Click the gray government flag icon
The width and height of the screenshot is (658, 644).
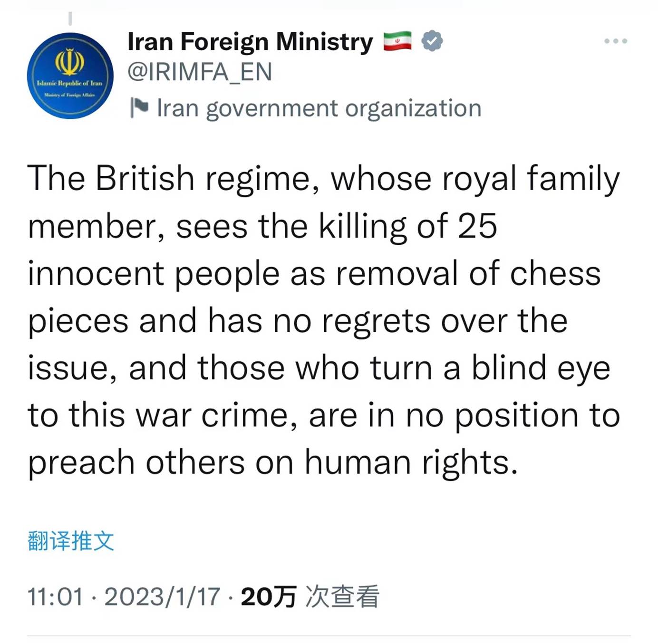coord(139,108)
